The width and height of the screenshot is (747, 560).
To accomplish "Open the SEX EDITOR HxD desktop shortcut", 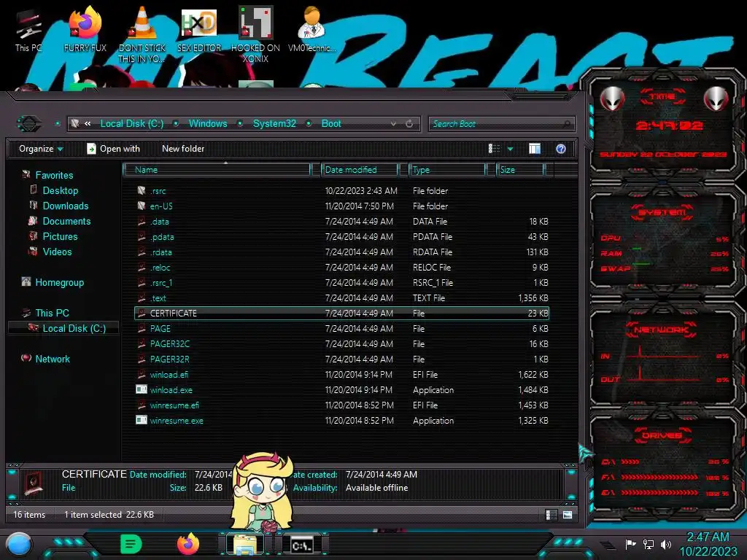I will (x=199, y=30).
